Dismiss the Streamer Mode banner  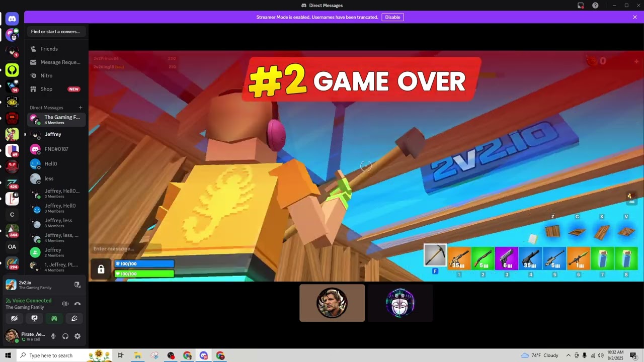tap(635, 17)
